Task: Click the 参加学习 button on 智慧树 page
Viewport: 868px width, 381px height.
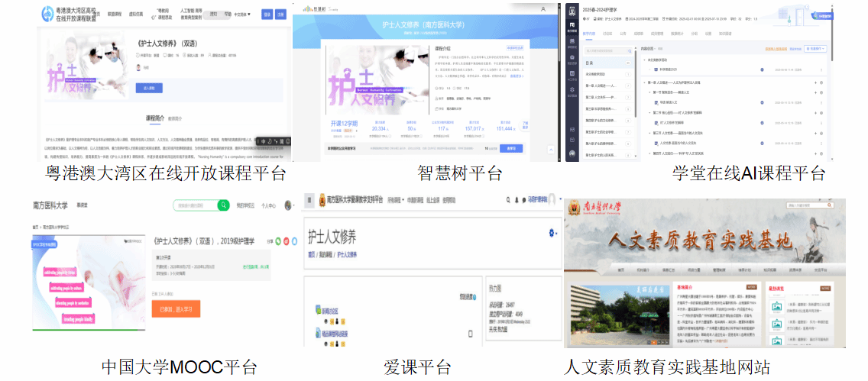Action: coord(511,148)
